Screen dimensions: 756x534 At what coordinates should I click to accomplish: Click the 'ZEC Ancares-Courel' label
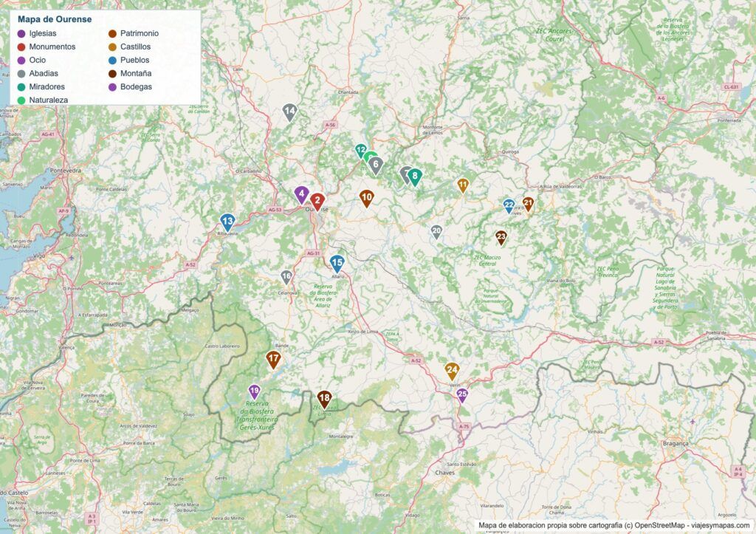click(554, 35)
